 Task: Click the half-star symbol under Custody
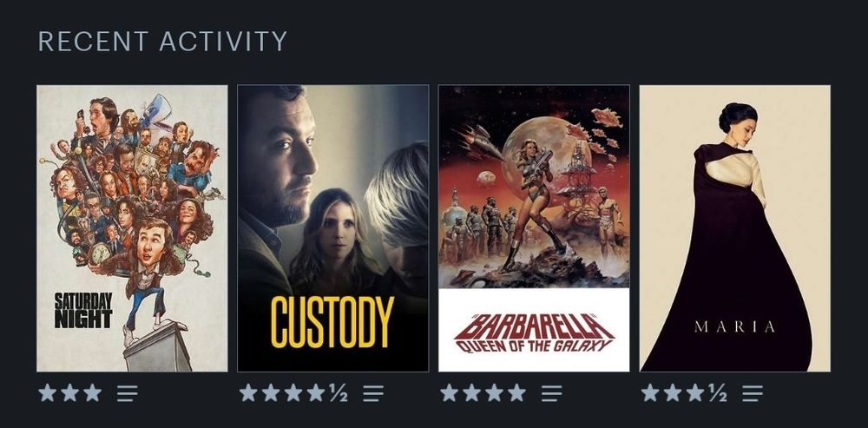click(x=339, y=393)
